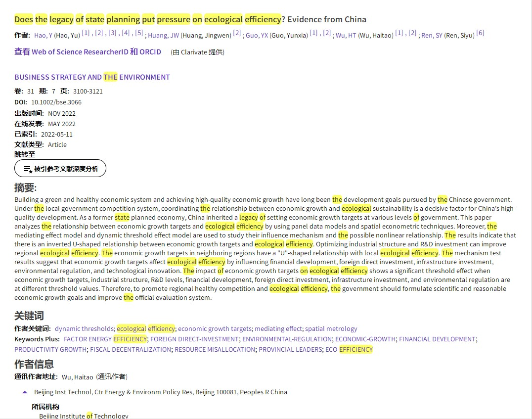The image size is (532, 419).
Task: Select author keyword economic growth targets
Action: (215, 328)
